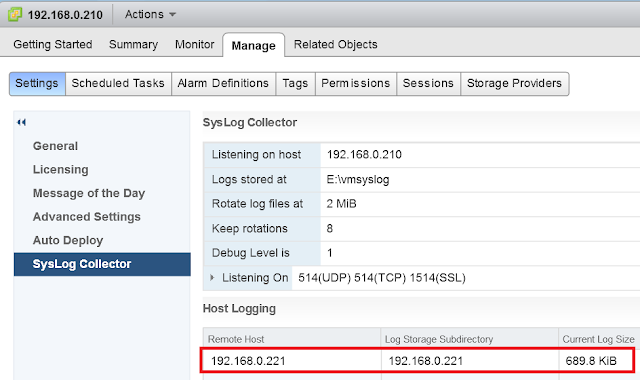Select Auto Deploy in the sidebar

coord(68,240)
